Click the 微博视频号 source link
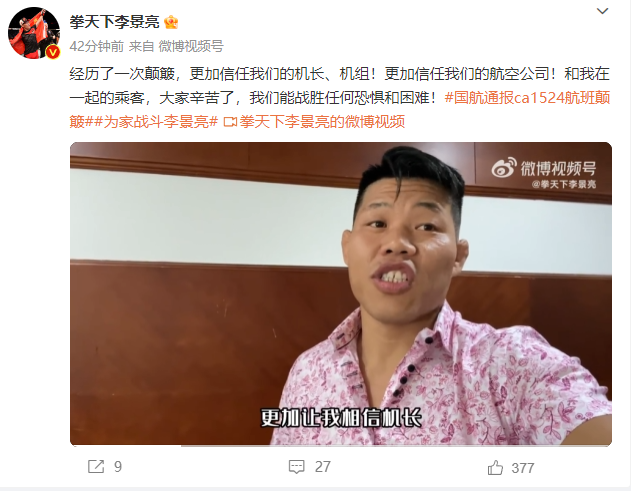Screen dimensions: 631x491 pyautogui.click(x=191, y=46)
